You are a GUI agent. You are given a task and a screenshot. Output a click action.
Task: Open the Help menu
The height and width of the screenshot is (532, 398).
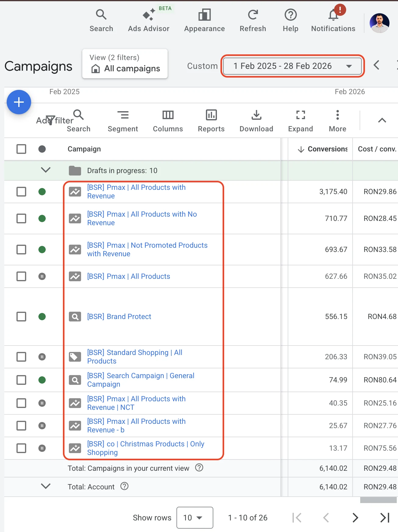pos(290,21)
